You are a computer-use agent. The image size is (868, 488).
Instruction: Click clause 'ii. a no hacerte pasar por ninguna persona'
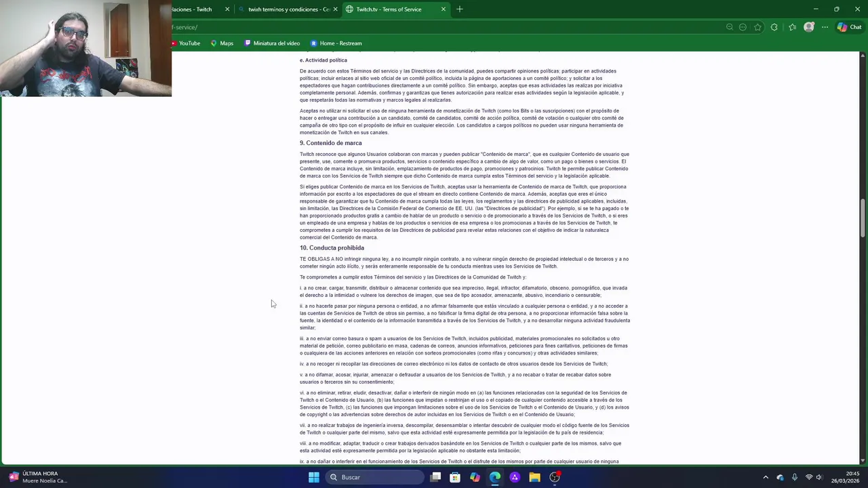(465, 317)
